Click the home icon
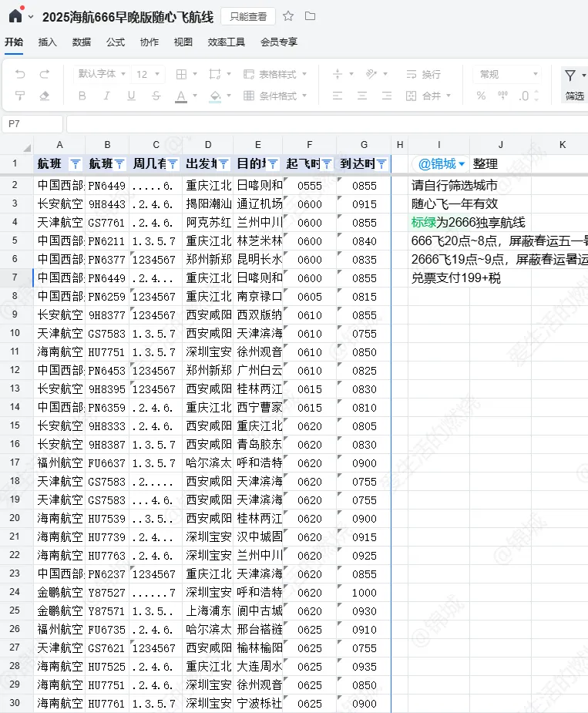This screenshot has width=588, height=713. 15,16
